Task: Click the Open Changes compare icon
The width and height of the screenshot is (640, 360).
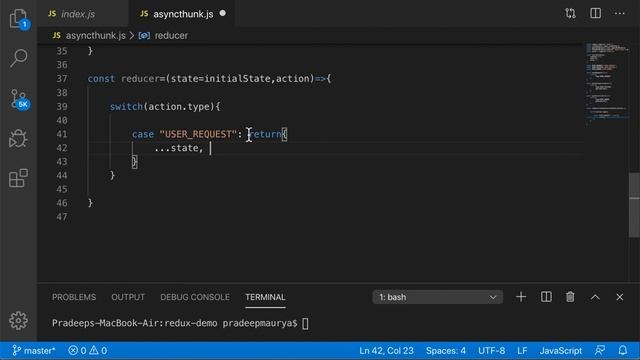Action: coord(571,13)
